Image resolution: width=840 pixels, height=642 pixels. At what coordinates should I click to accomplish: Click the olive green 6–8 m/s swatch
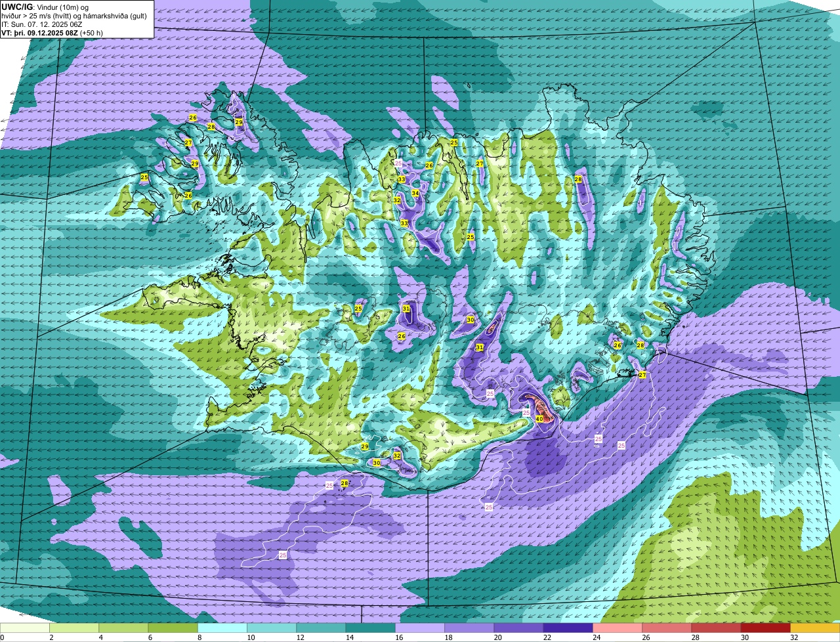click(173, 628)
